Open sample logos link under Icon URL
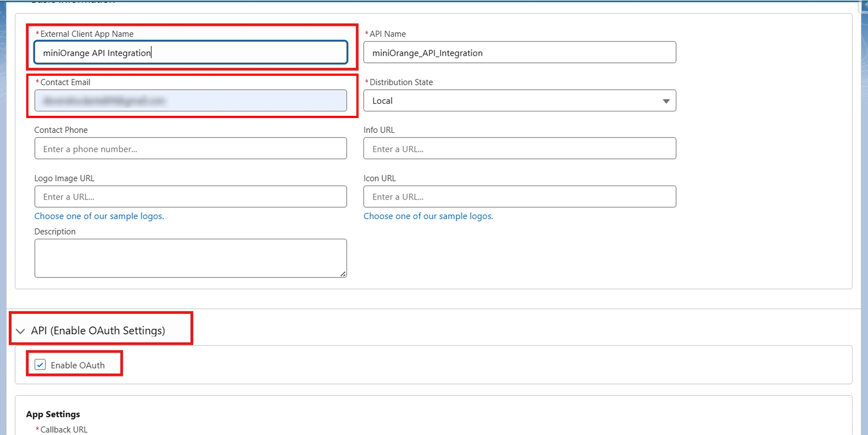Screen dimensions: 868x435 pyautogui.click(x=428, y=216)
